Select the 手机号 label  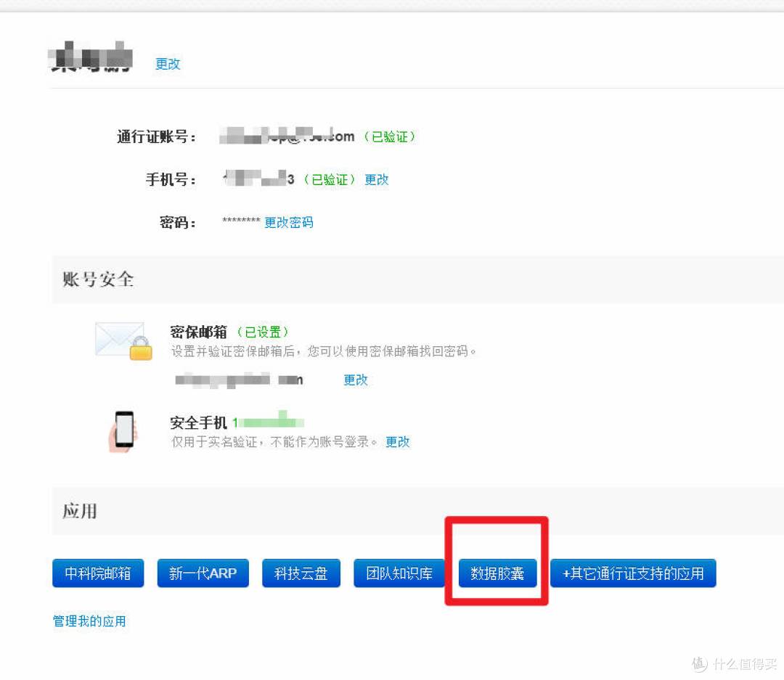tap(171, 179)
